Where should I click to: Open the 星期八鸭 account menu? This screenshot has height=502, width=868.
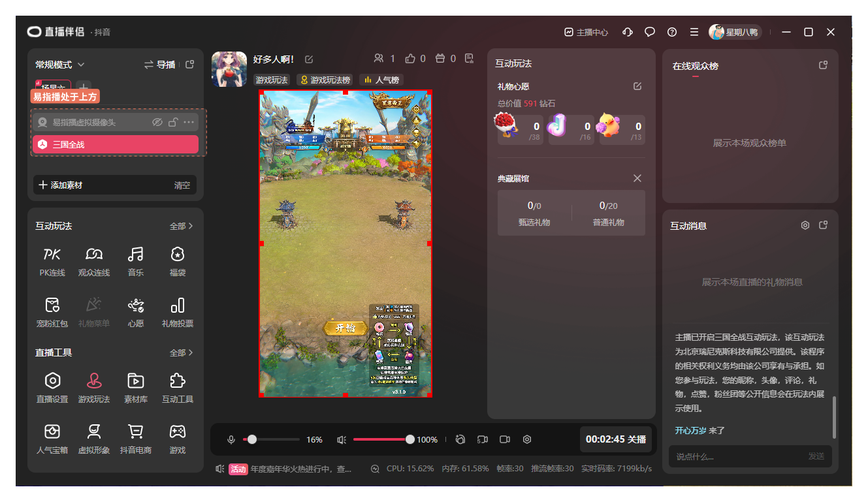[x=735, y=32]
